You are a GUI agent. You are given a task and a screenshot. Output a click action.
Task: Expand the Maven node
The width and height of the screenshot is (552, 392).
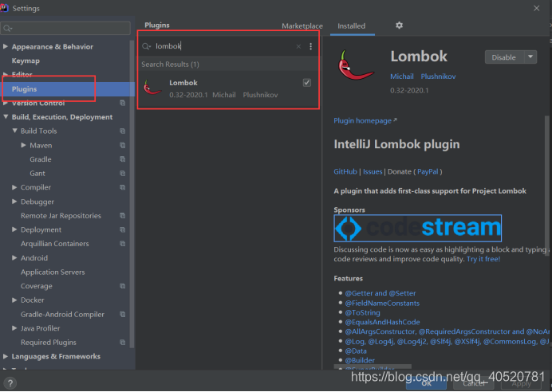tap(23, 145)
